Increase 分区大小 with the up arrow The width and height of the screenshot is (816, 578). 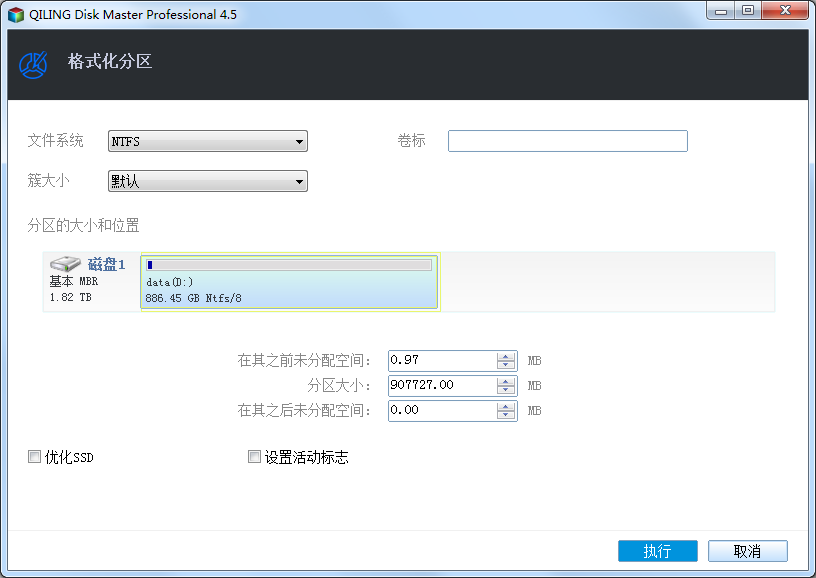pos(506,381)
